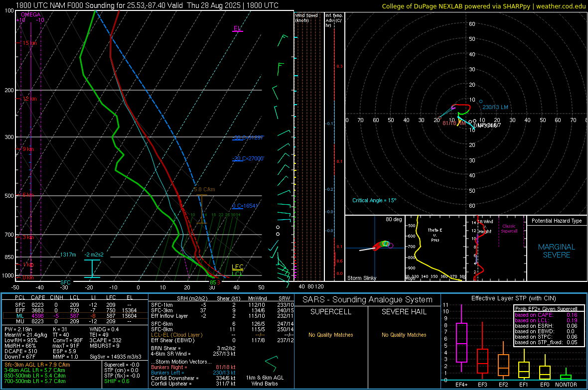Click the MeanW = 21.4g/kg value
Image resolution: width=588 pixels, height=390 pixels.
point(26,335)
